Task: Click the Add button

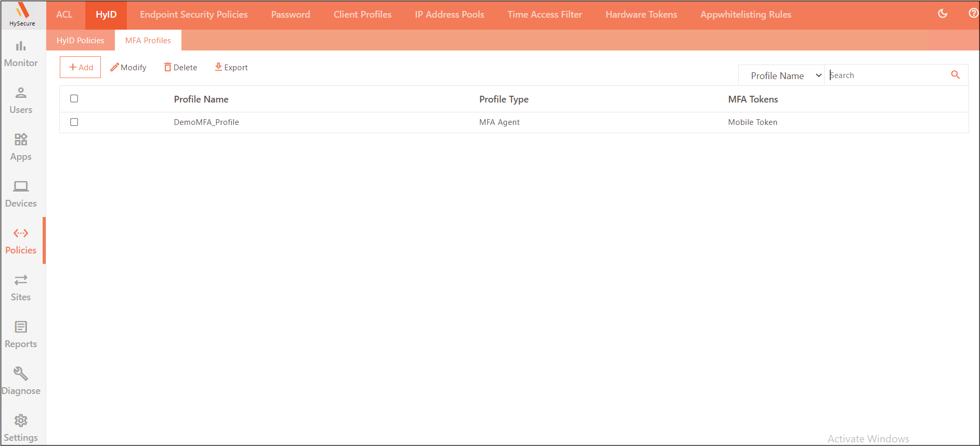Action: click(x=81, y=68)
